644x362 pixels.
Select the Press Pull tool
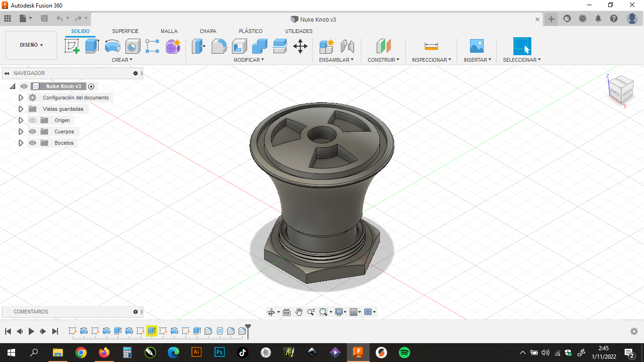(x=198, y=46)
